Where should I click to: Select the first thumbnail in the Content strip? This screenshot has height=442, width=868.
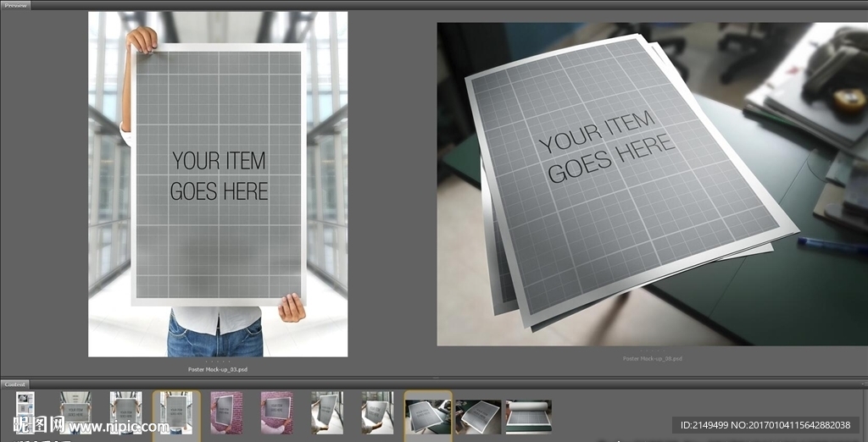click(25, 412)
